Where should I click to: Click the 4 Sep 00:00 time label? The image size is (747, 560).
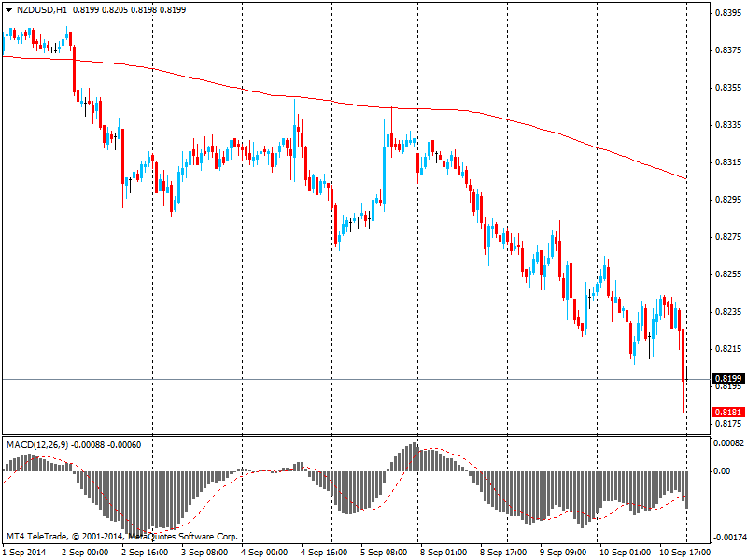[x=264, y=552]
